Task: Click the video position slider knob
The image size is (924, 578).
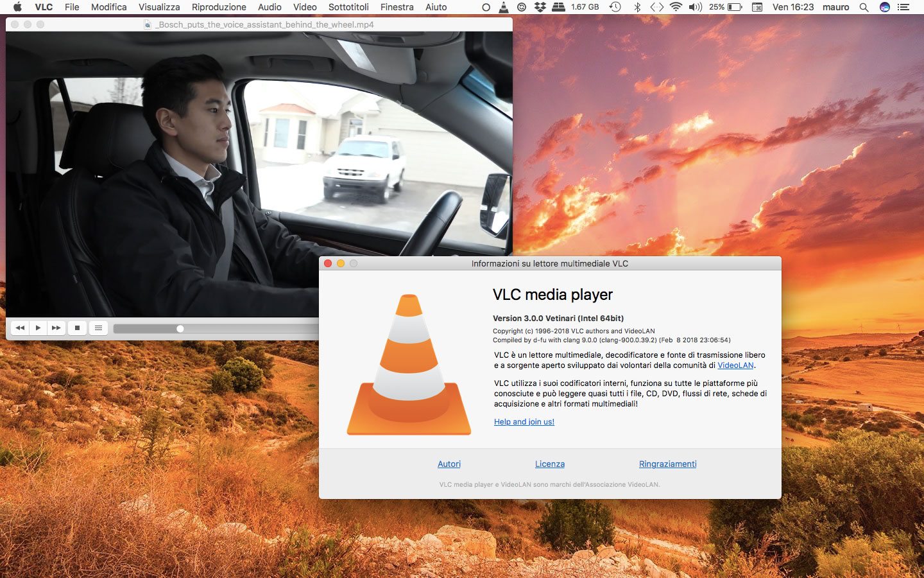Action: click(180, 329)
